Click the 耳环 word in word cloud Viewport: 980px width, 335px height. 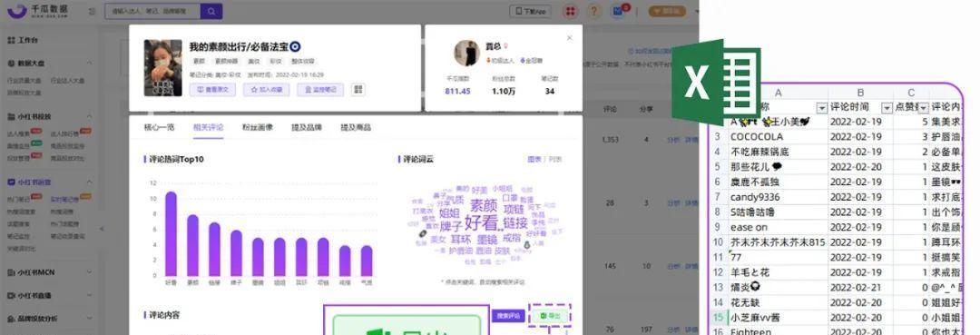pos(461,240)
